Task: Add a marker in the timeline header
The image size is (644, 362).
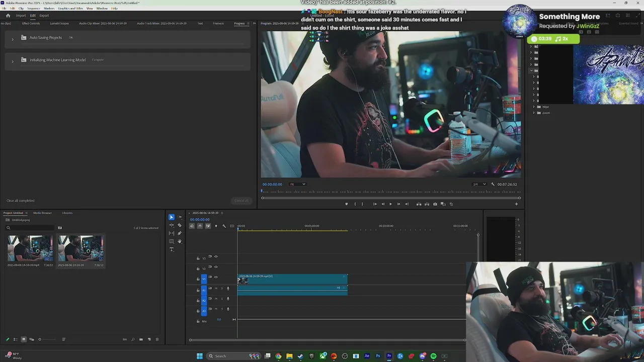Action: coord(216,226)
